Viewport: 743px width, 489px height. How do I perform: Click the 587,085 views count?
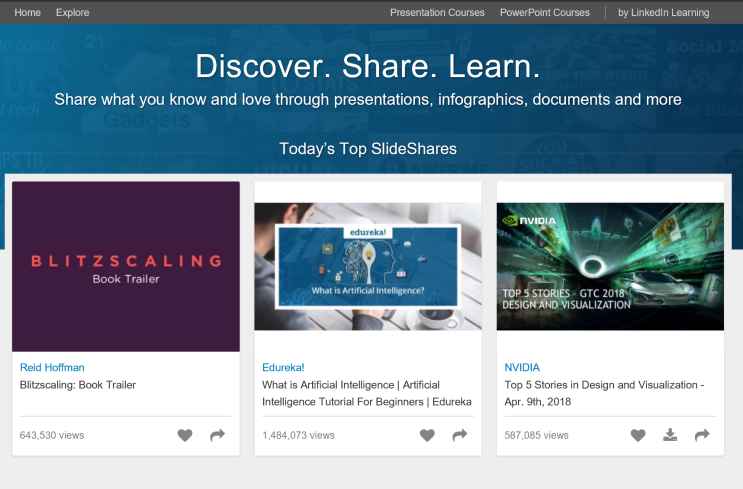click(x=536, y=435)
